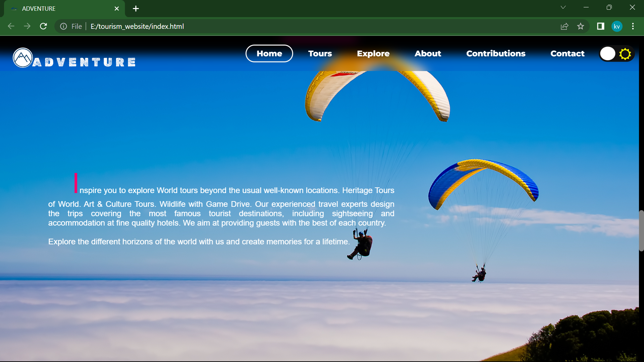
Task: Bookmark this page using the star icon
Action: [x=581, y=26]
